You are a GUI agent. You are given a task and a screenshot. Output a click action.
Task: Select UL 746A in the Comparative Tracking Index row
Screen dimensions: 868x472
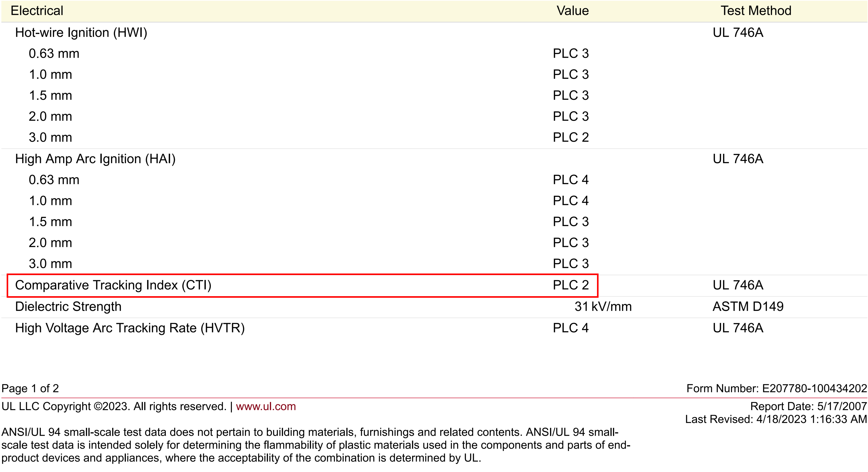tap(738, 285)
